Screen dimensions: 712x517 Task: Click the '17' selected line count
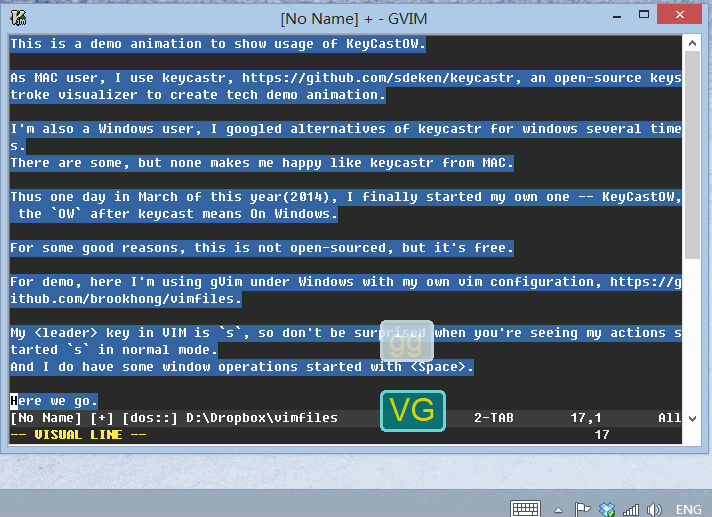(602, 435)
